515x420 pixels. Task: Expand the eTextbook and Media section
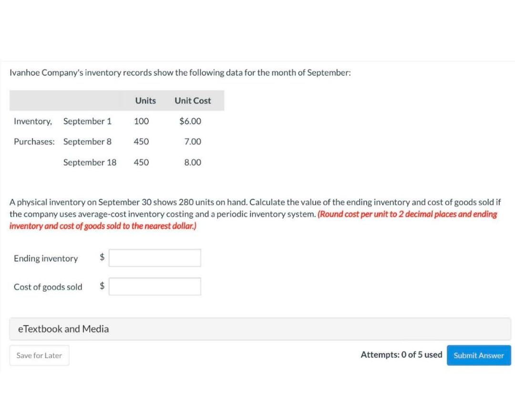pyautogui.click(x=260, y=329)
